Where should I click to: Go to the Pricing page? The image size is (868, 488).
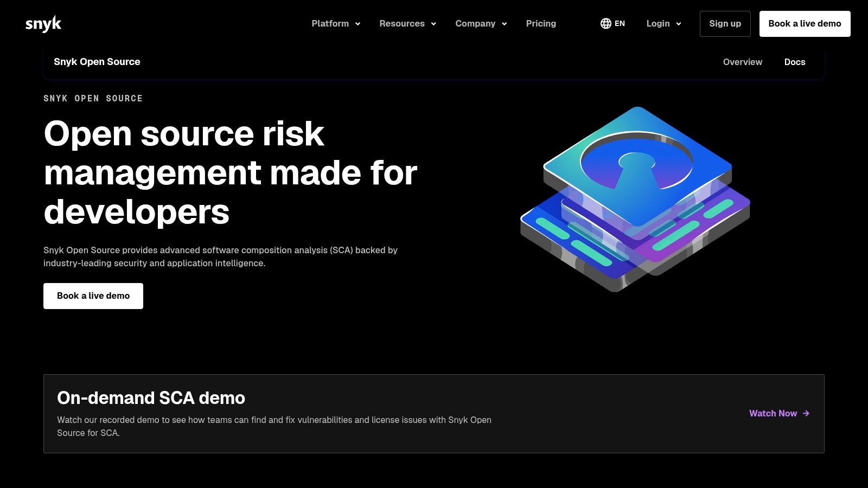pos(541,23)
